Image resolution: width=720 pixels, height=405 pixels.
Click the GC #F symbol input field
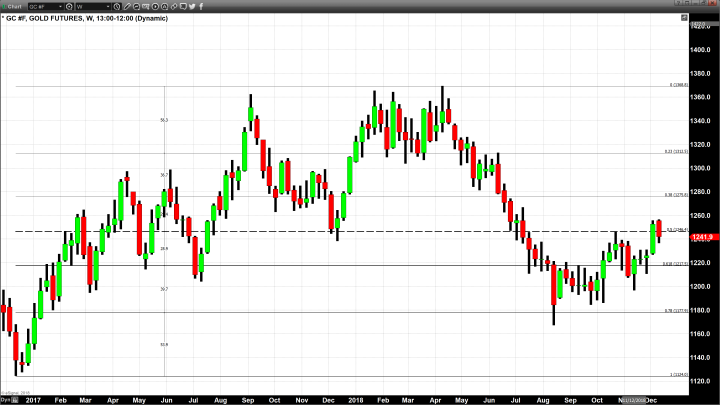pos(45,6)
